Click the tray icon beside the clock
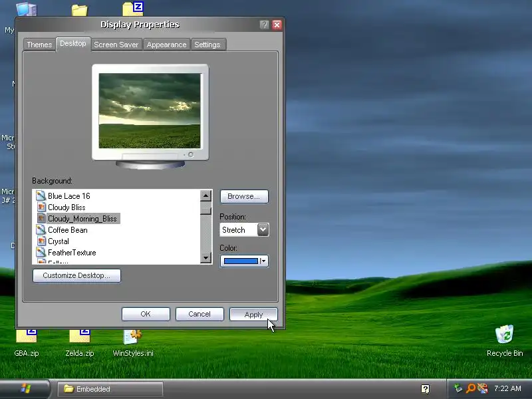 [483, 388]
